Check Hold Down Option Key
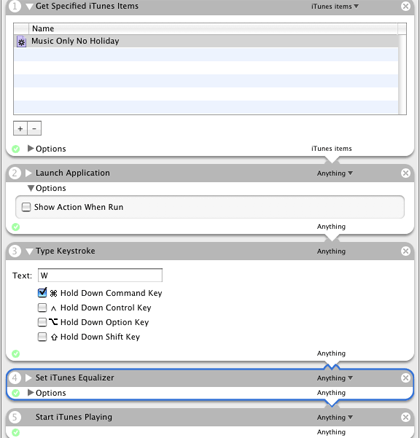The width and height of the screenshot is (420, 438). (x=42, y=322)
